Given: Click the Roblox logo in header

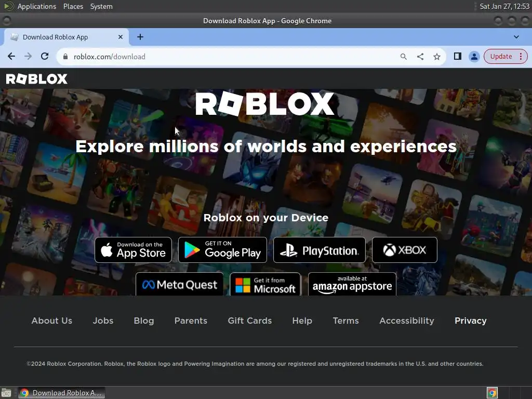Looking at the screenshot, I should [37, 79].
